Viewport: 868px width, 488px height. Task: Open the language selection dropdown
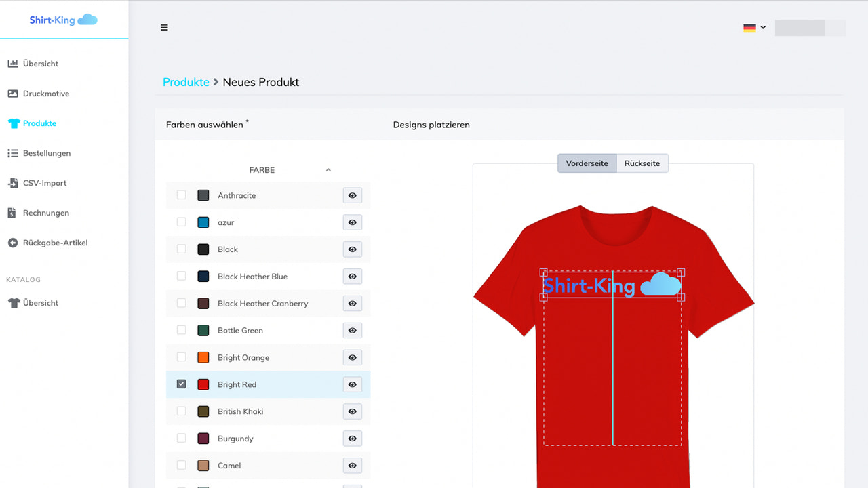(x=753, y=28)
